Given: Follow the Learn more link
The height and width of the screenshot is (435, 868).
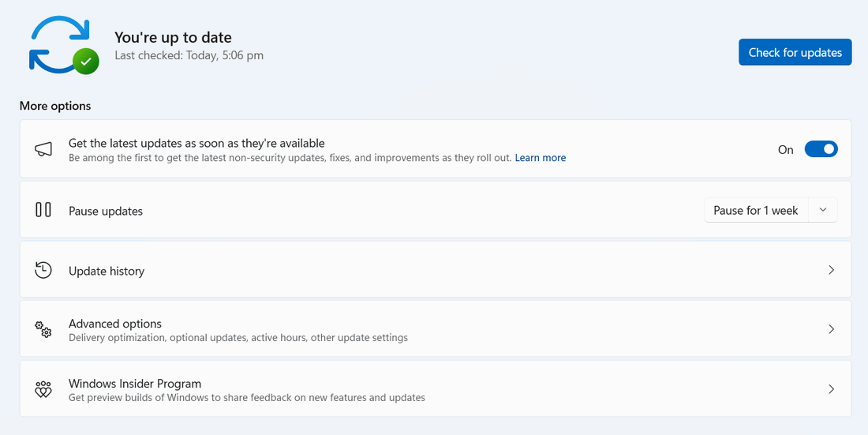Looking at the screenshot, I should (541, 158).
